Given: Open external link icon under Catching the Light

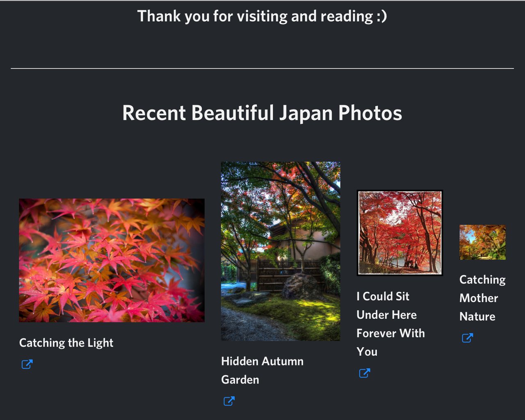Looking at the screenshot, I should pos(27,364).
